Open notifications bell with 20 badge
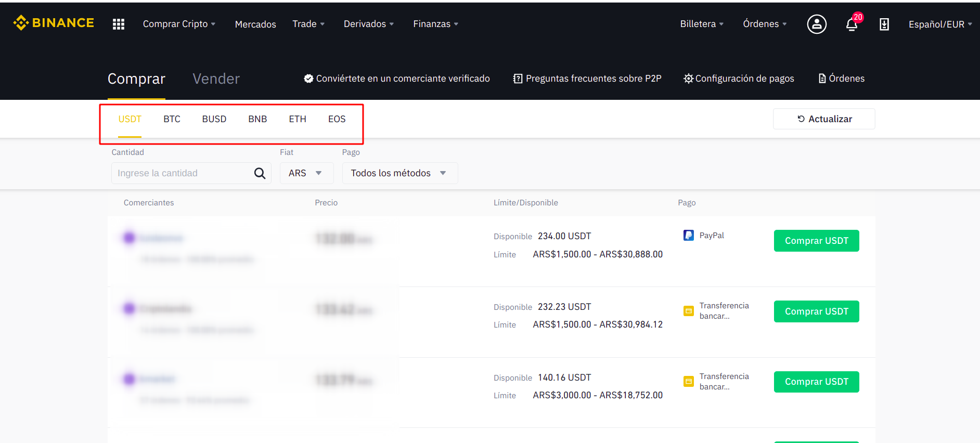Screen dimensions: 980x443 tap(852, 24)
